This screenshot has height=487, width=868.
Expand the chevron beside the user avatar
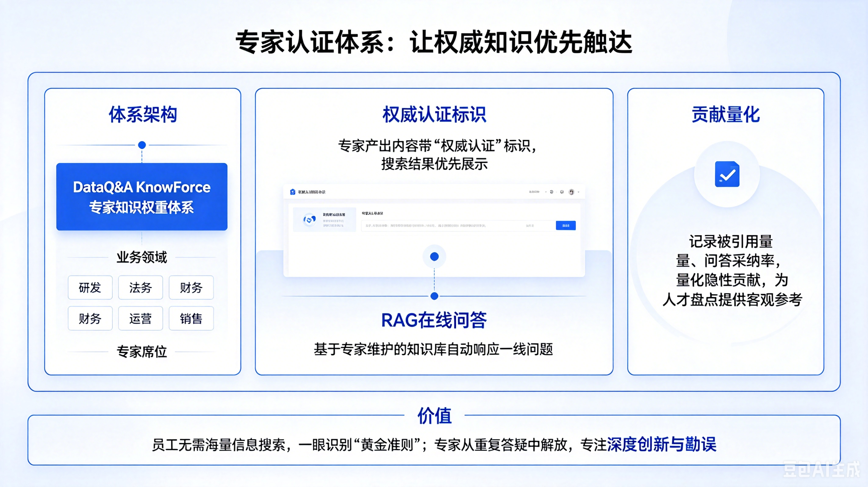click(579, 192)
